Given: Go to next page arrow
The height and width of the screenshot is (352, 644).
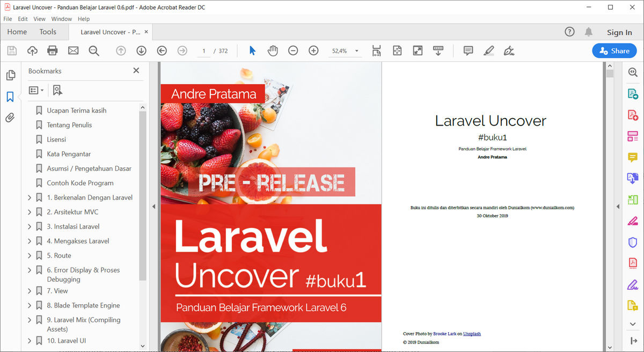Looking at the screenshot, I should tap(142, 51).
